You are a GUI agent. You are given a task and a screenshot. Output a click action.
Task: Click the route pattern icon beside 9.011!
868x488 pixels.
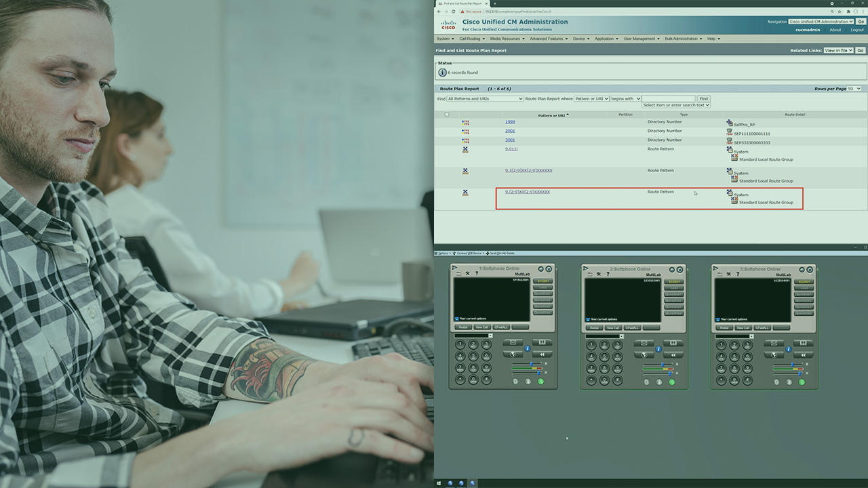(x=465, y=150)
